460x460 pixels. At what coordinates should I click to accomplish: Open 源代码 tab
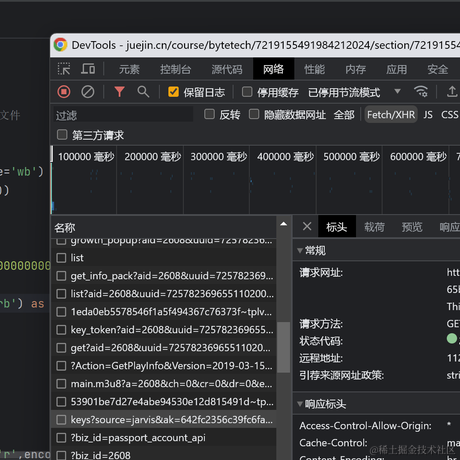coord(227,69)
